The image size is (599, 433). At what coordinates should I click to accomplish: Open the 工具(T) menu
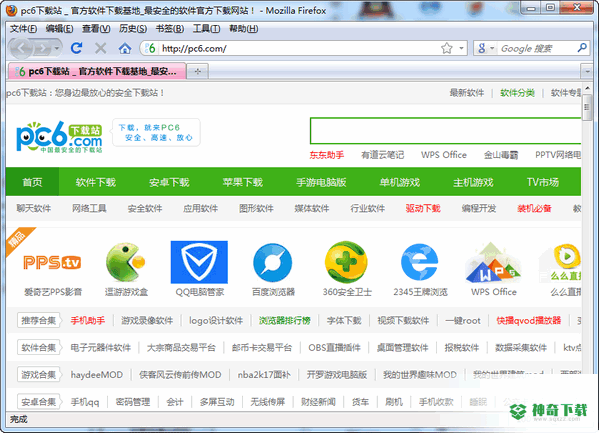coord(206,29)
